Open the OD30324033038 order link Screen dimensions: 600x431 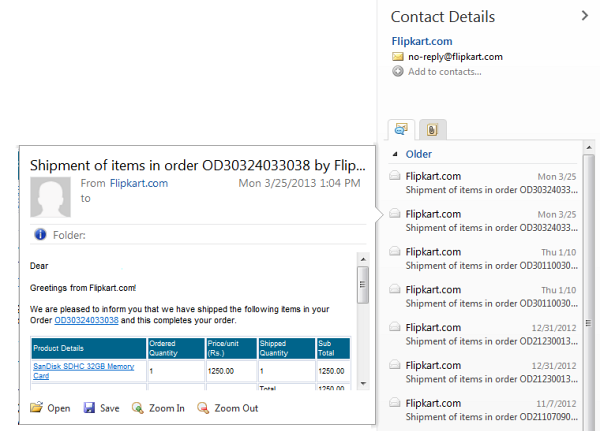[87, 320]
